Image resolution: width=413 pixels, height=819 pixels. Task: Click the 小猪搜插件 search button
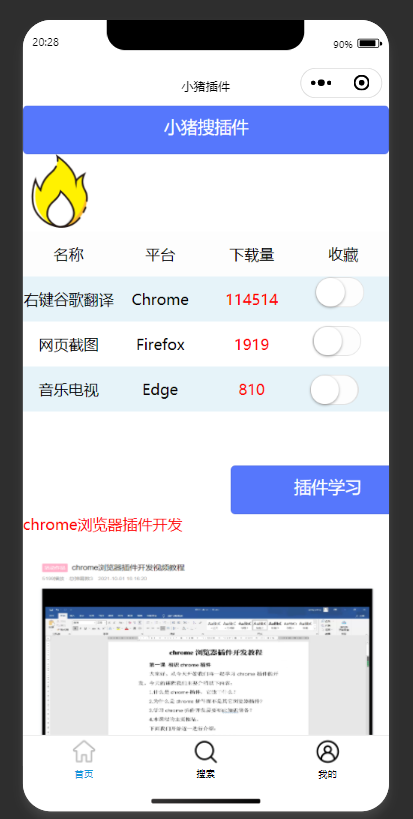pos(206,130)
